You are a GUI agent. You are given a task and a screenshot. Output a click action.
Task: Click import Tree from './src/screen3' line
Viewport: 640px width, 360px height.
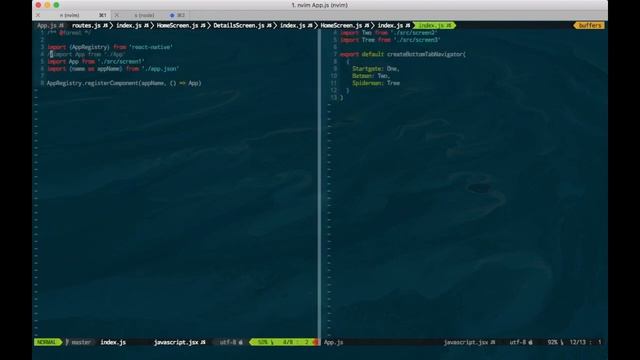[390, 40]
